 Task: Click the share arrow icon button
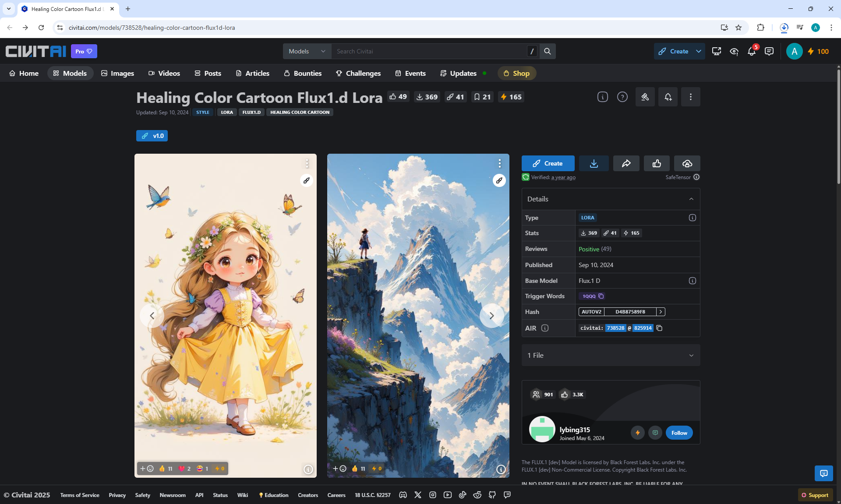click(626, 163)
